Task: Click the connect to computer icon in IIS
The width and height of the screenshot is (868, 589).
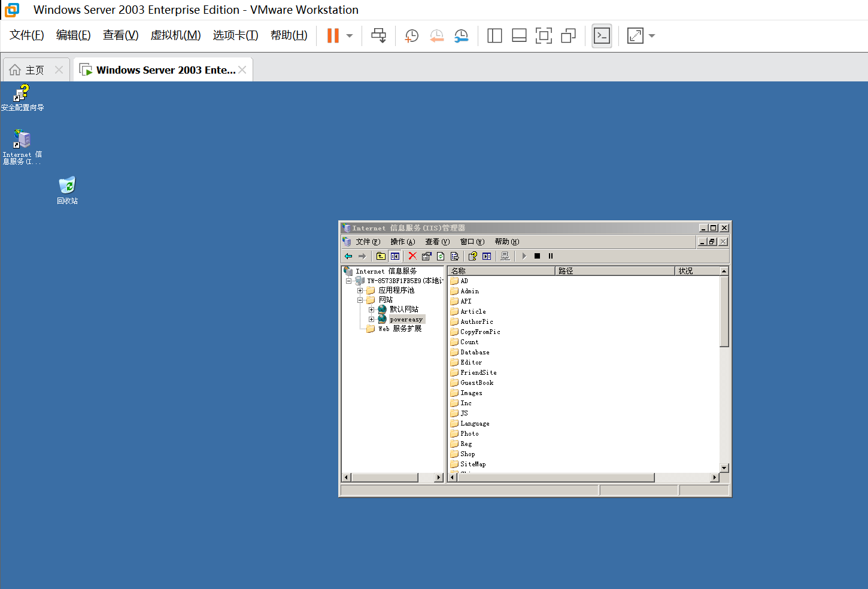Action: coord(505,256)
